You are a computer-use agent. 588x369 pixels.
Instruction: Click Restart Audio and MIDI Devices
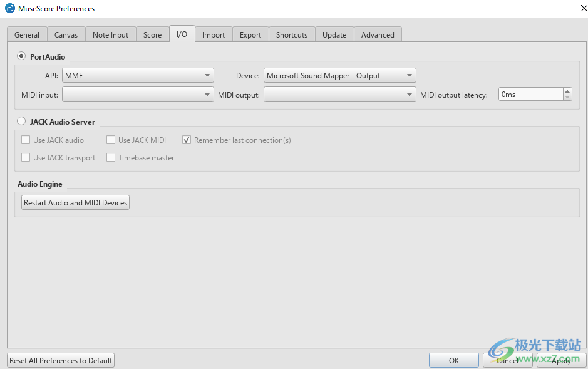pyautogui.click(x=75, y=203)
